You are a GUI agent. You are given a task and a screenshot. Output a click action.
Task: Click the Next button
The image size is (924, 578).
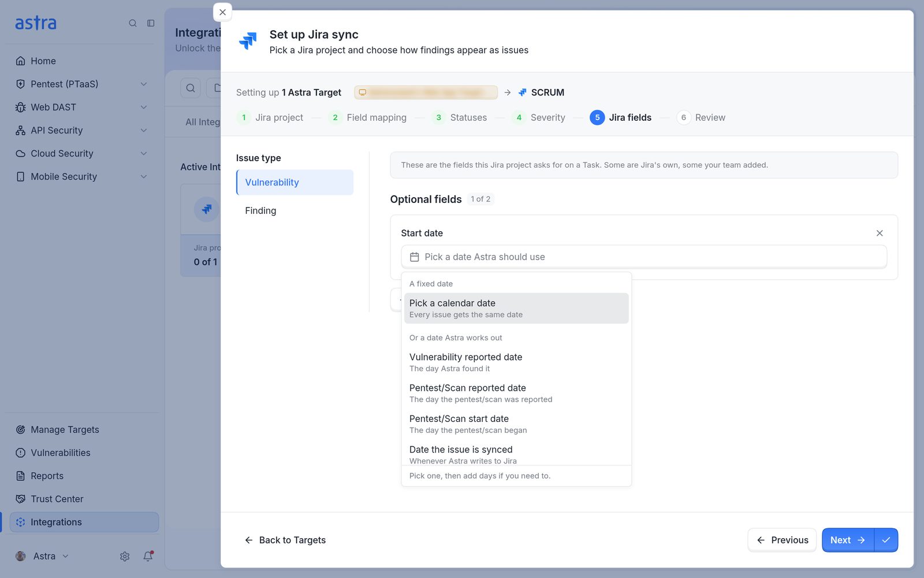(x=848, y=540)
